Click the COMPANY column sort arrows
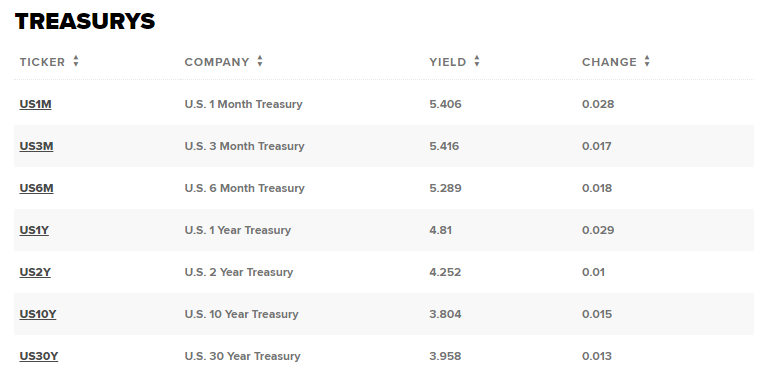The height and width of the screenshot is (386, 759). coord(260,61)
